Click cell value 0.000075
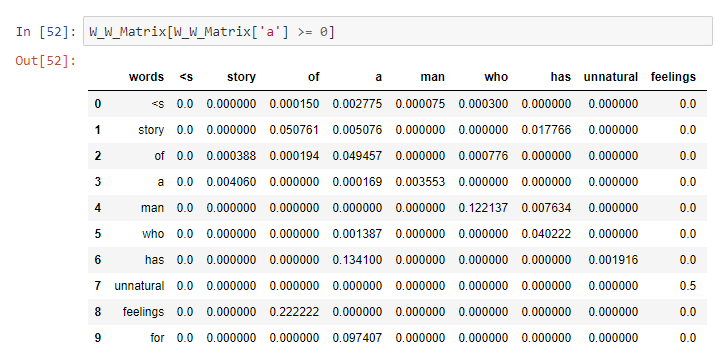 [x=420, y=104]
